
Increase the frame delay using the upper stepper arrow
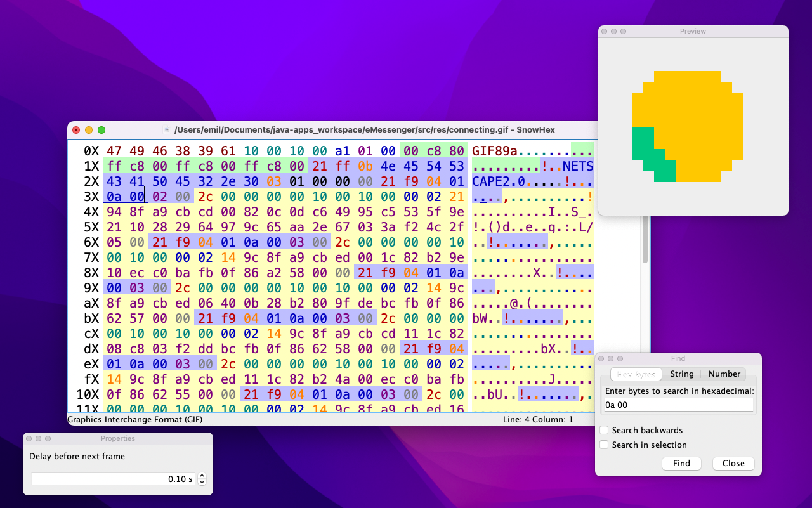click(x=202, y=476)
